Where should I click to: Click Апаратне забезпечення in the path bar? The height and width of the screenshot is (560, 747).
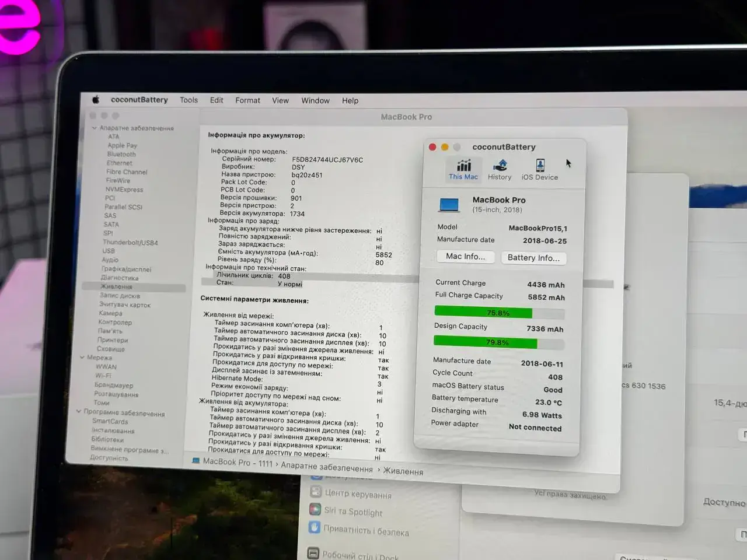(326, 467)
